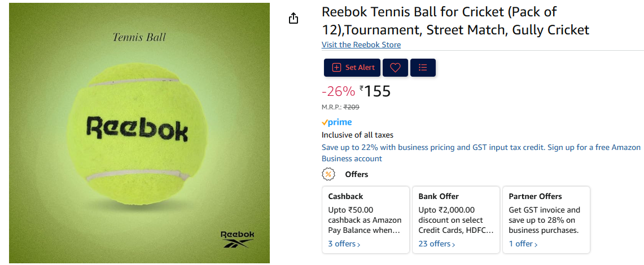
Task: Click the -26% discount label
Action: (338, 91)
